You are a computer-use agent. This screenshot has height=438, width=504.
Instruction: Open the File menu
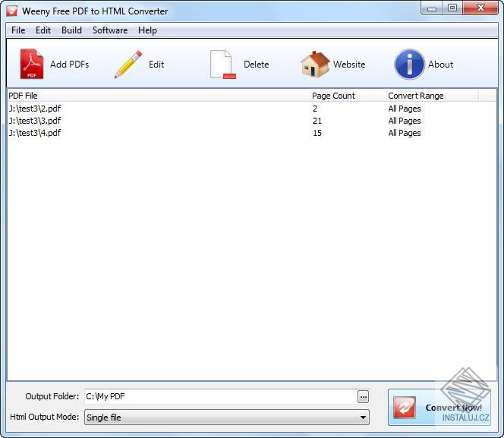[x=18, y=30]
